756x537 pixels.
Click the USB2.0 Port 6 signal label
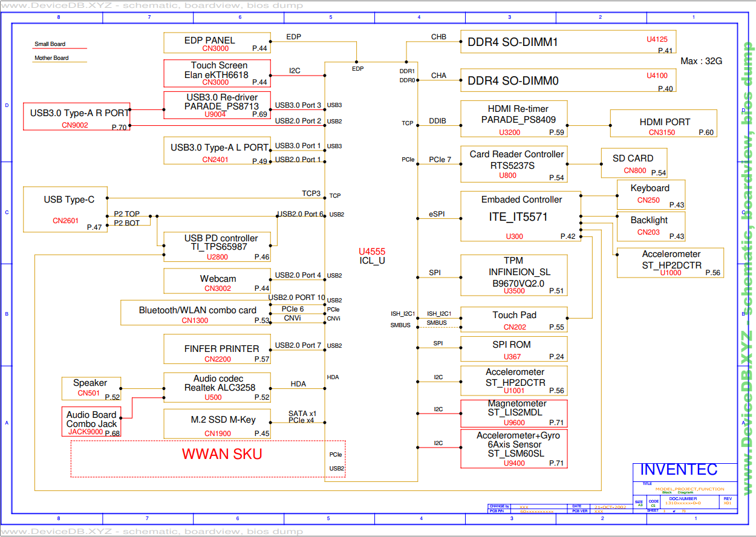pos(301,214)
